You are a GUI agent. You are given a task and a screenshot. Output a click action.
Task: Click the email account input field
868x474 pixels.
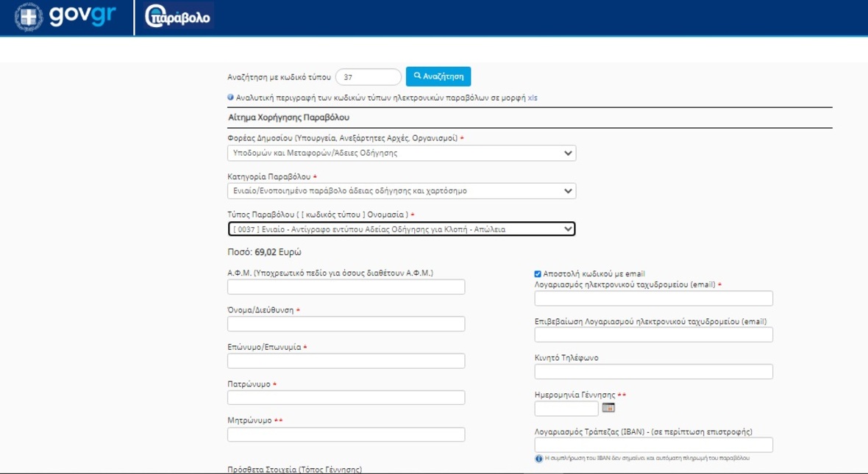(653, 298)
